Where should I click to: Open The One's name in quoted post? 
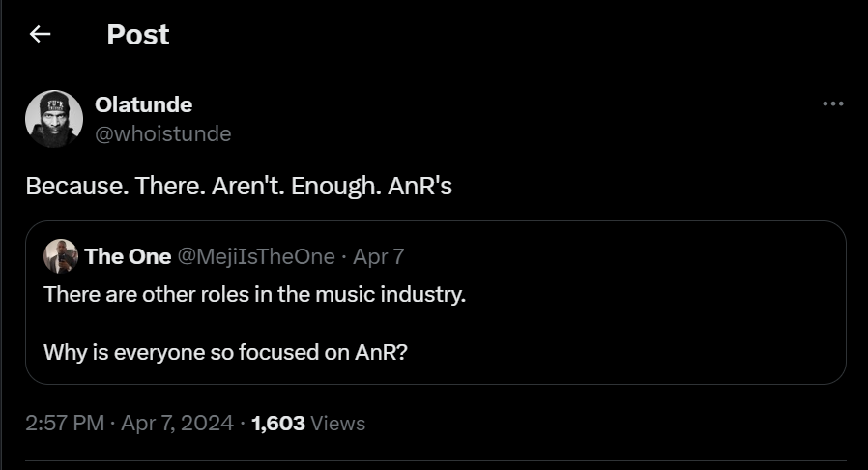coord(128,256)
